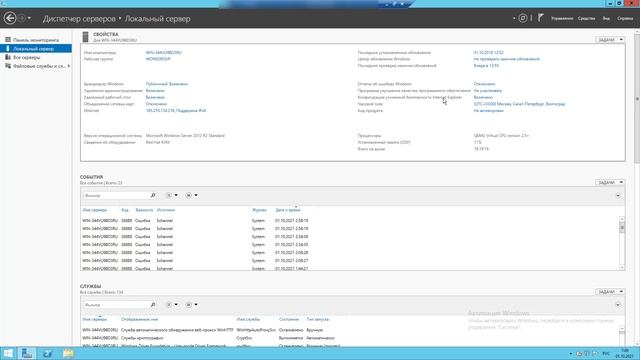
Task: Open the list options dropdown in services toolbar
Action: coord(172,305)
